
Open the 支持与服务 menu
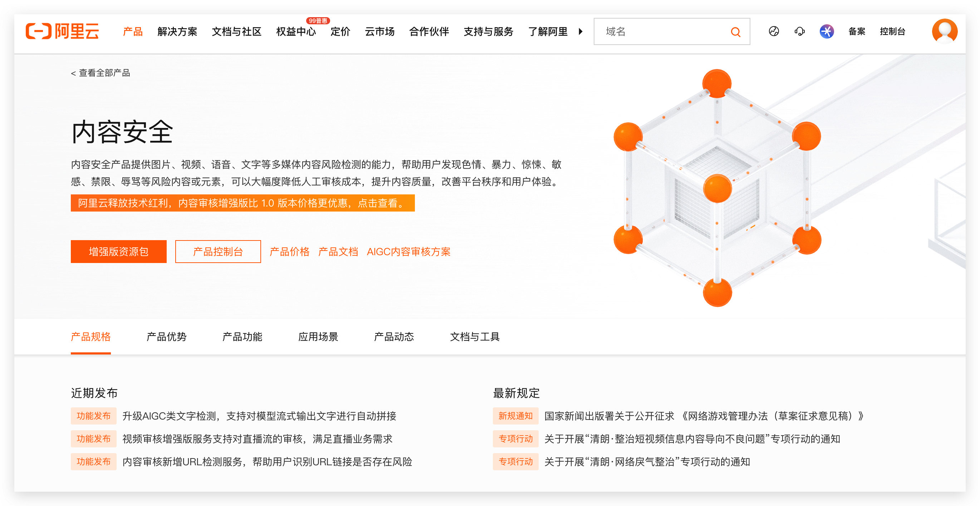point(489,31)
